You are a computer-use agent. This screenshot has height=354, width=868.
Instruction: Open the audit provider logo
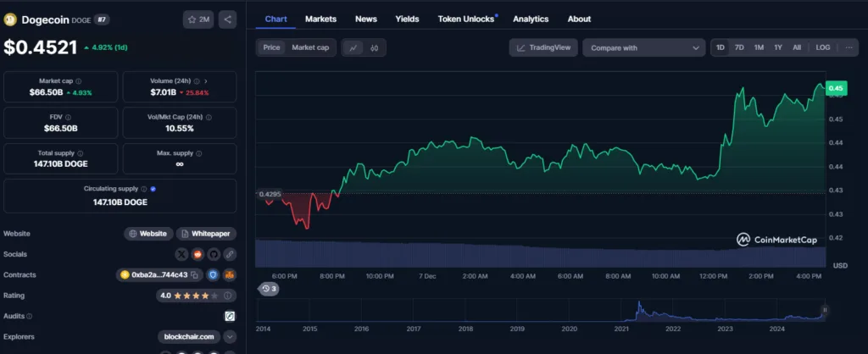coord(230,317)
